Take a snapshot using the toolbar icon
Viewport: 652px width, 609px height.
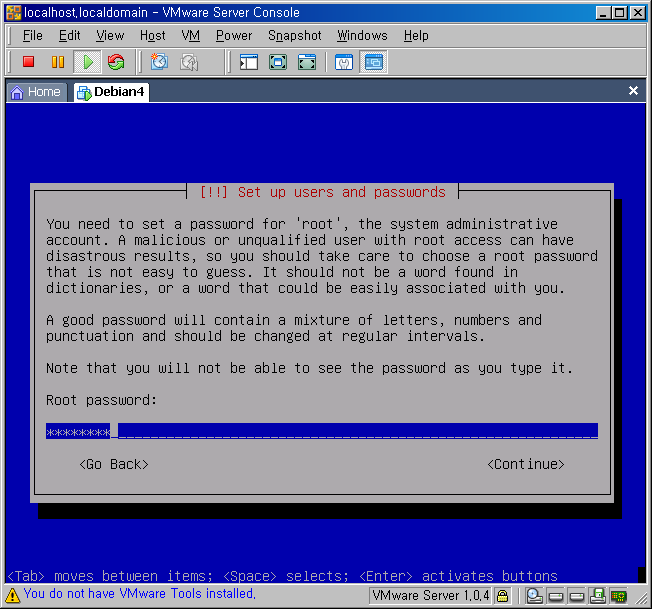click(159, 62)
